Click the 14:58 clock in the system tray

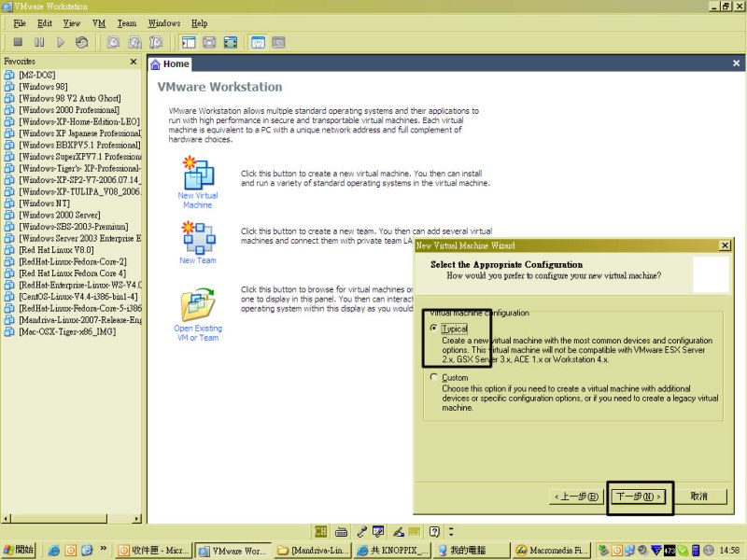[729, 551]
